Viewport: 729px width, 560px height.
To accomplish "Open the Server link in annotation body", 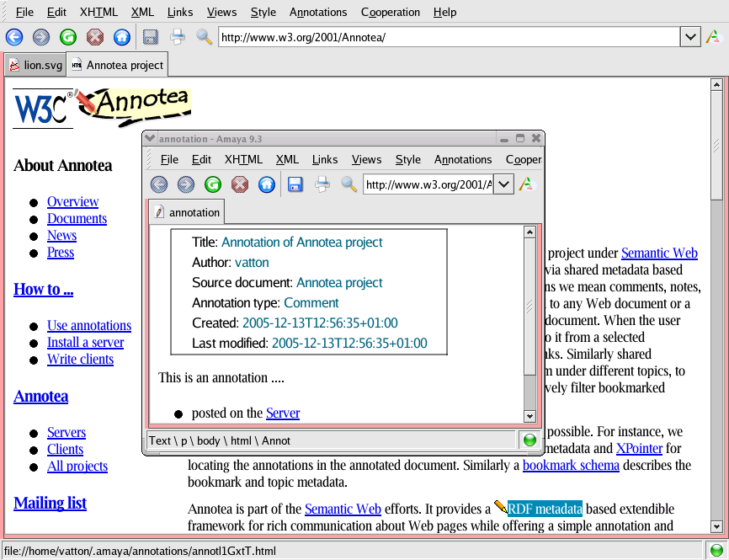I will pos(282,413).
